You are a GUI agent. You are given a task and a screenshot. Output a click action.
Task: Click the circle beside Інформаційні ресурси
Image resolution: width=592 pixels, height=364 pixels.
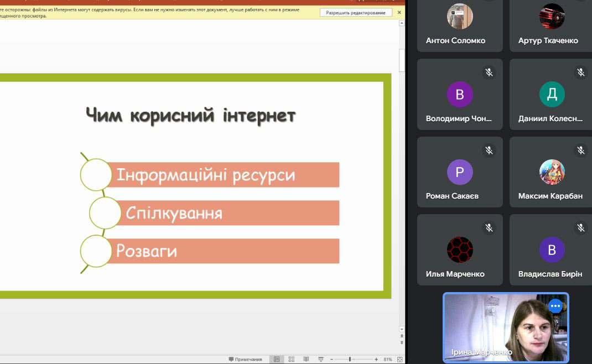click(96, 174)
